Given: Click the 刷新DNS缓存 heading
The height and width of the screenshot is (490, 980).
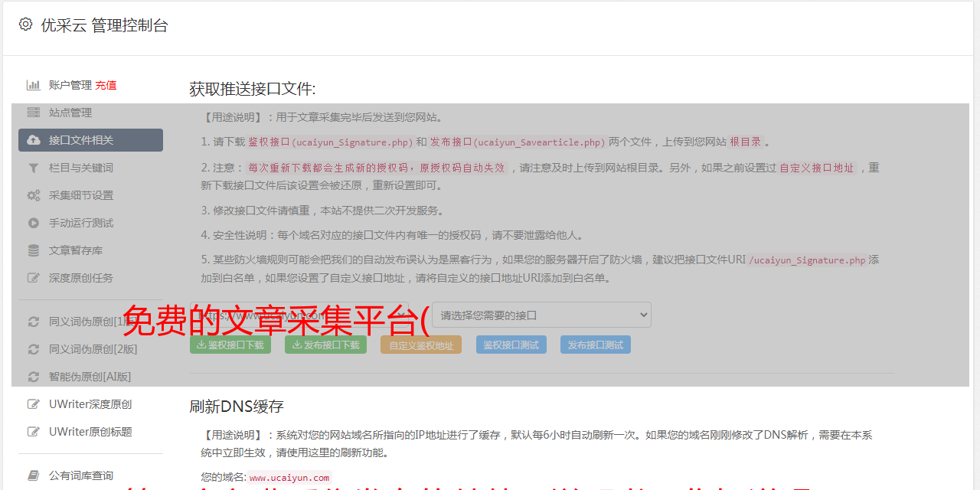Looking at the screenshot, I should [237, 407].
